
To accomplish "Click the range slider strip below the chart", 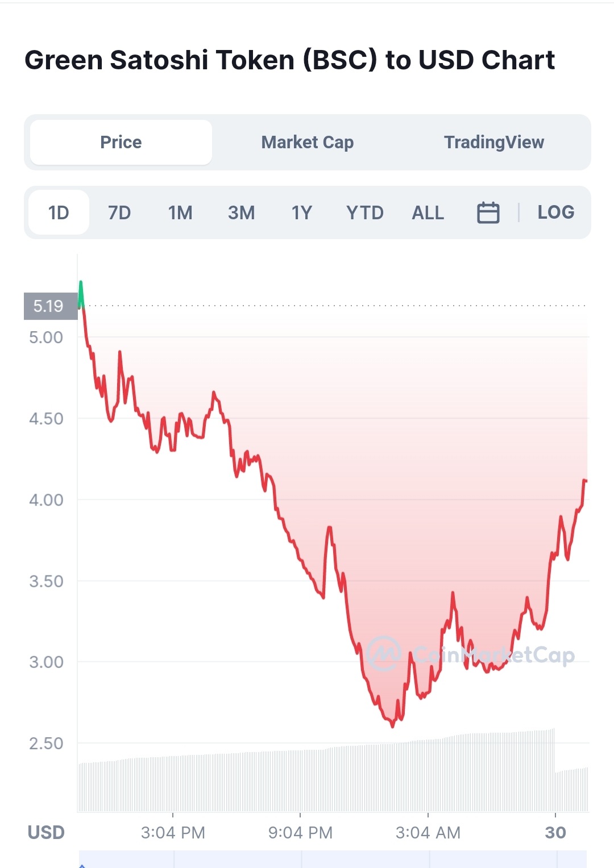I will tap(333, 859).
